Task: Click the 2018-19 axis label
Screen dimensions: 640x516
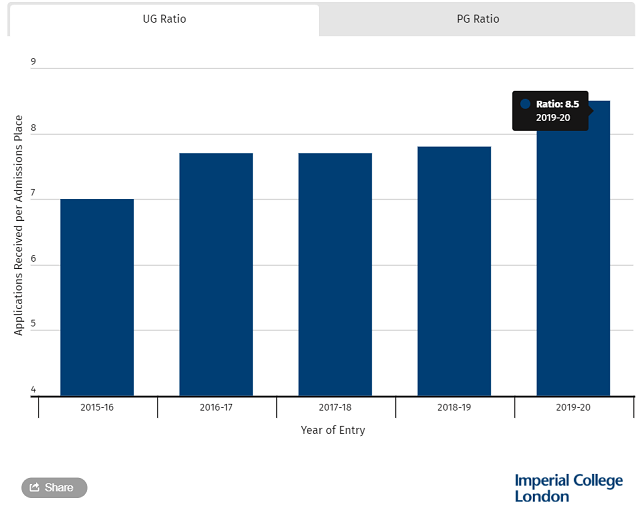Action: pos(454,407)
